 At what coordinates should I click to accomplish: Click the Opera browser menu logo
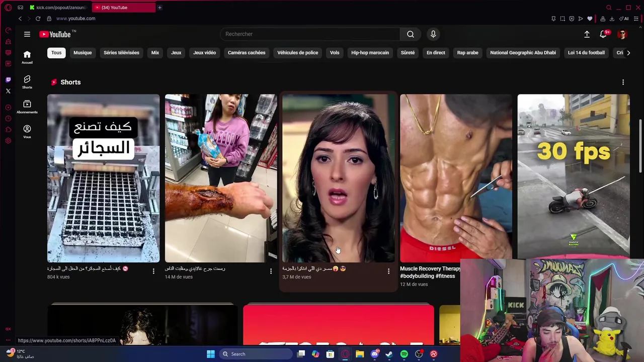click(x=8, y=8)
